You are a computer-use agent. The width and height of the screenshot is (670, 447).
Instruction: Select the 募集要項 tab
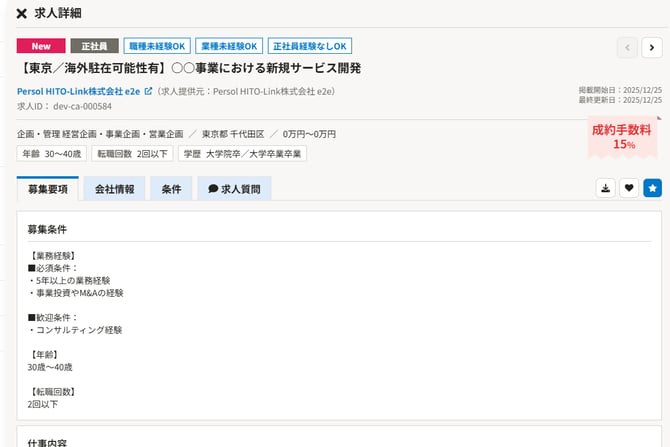(x=47, y=188)
